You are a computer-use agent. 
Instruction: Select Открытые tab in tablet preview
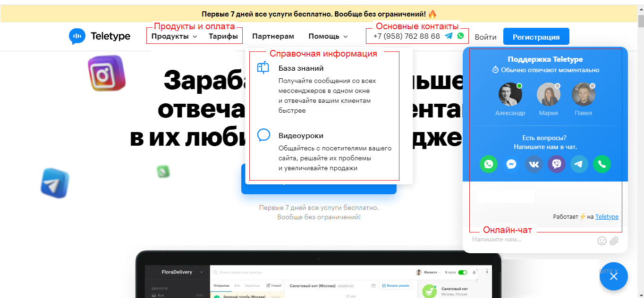(221, 286)
